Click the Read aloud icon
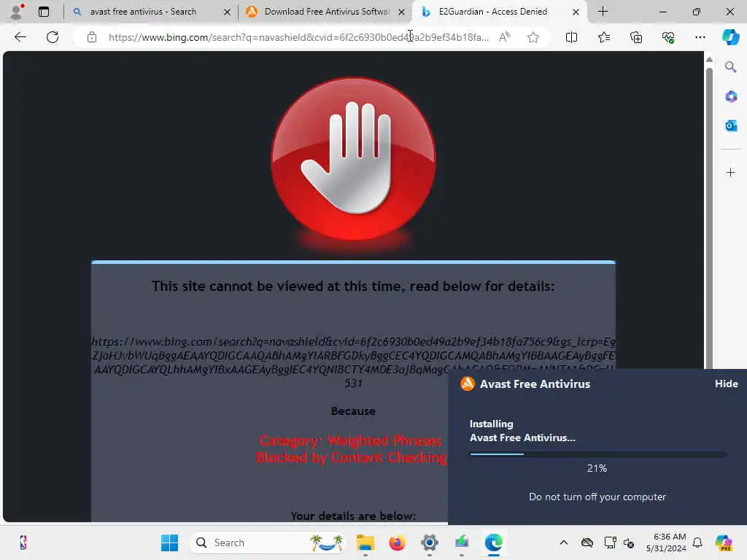Viewport: 747px width, 560px height. tap(504, 37)
